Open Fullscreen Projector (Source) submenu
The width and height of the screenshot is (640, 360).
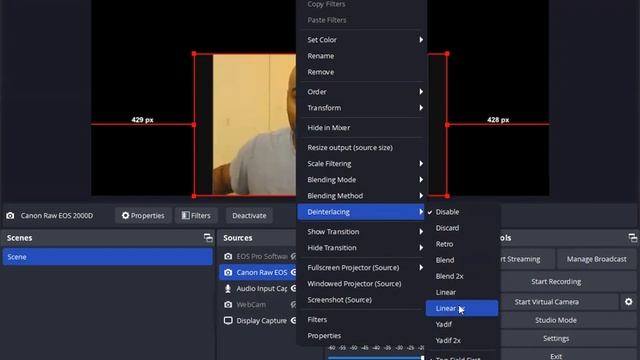361,268
